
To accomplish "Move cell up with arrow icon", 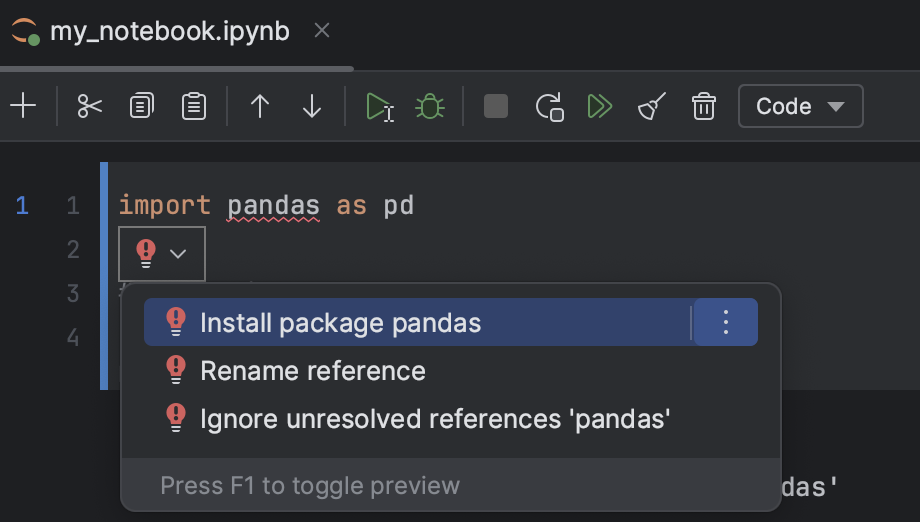I will pos(260,106).
